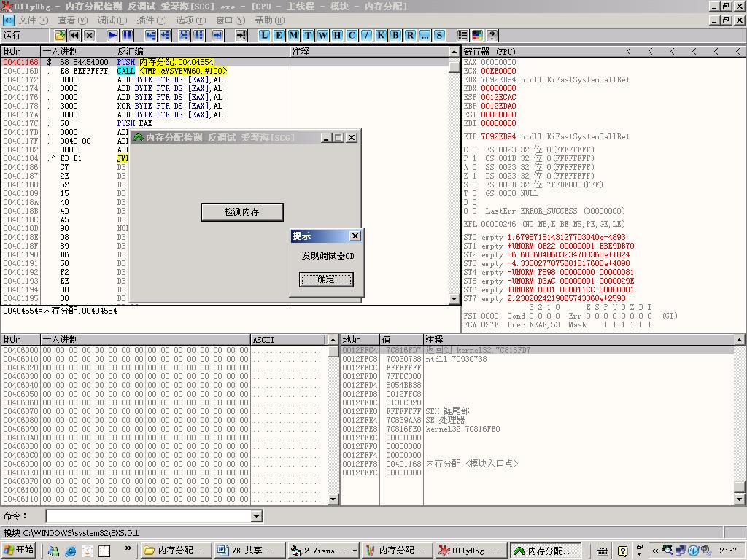Open Windows list with W button
Viewport: 747px width, 560px height.
(323, 35)
